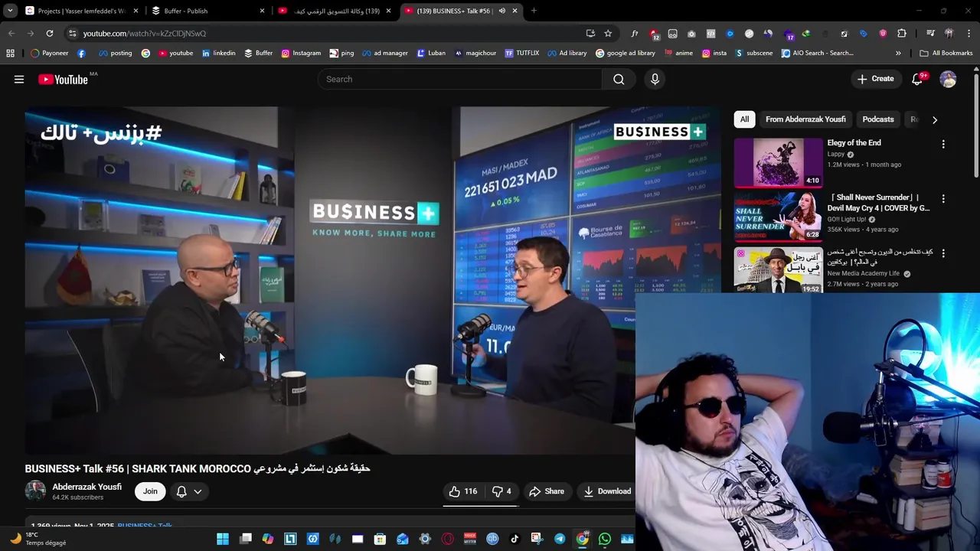This screenshot has width=980, height=551.
Task: Click the Create button
Action: pyautogui.click(x=875, y=79)
